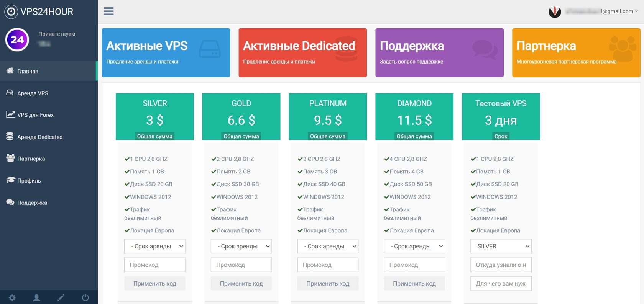The image size is (644, 304).
Task: Click the pencil edit icon in footer
Action: 61,297
